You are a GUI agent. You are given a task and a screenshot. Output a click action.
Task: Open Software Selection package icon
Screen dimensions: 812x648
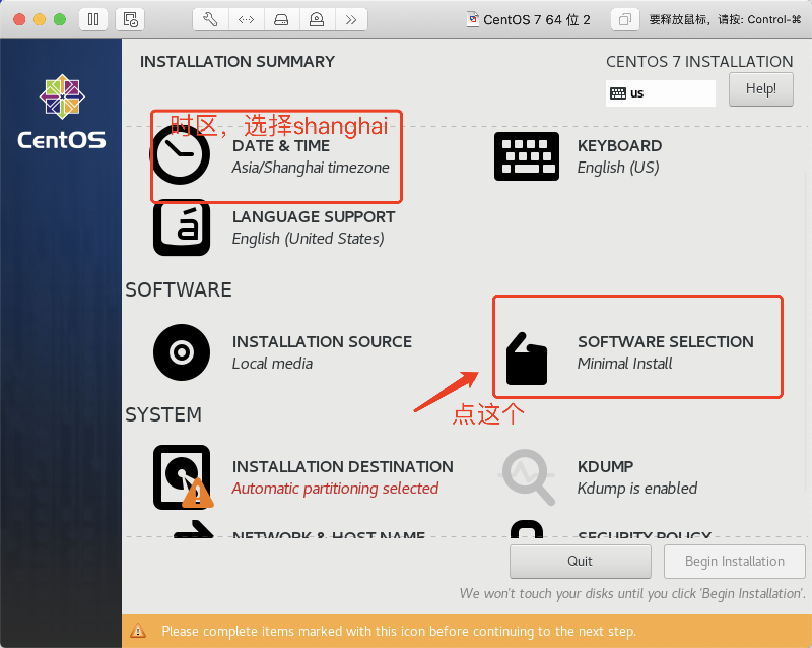[x=527, y=359]
